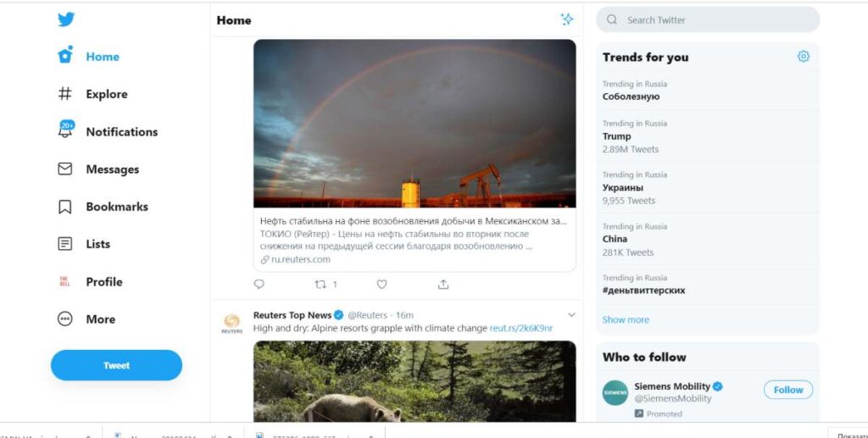The image size is (868, 438).
Task: Go to the Profile menu item
Action: (103, 282)
